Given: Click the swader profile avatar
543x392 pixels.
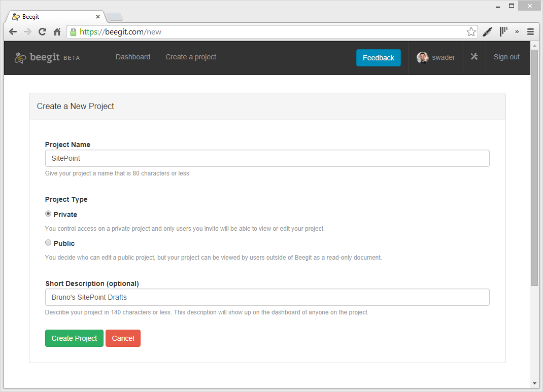Looking at the screenshot, I should (423, 57).
